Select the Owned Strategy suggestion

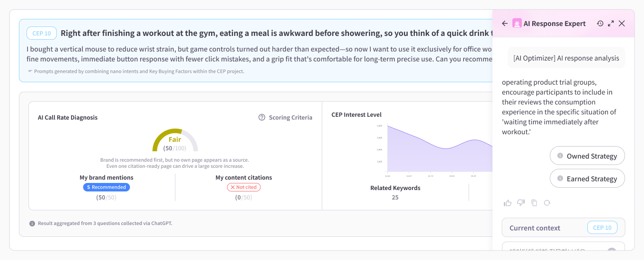[587, 156]
